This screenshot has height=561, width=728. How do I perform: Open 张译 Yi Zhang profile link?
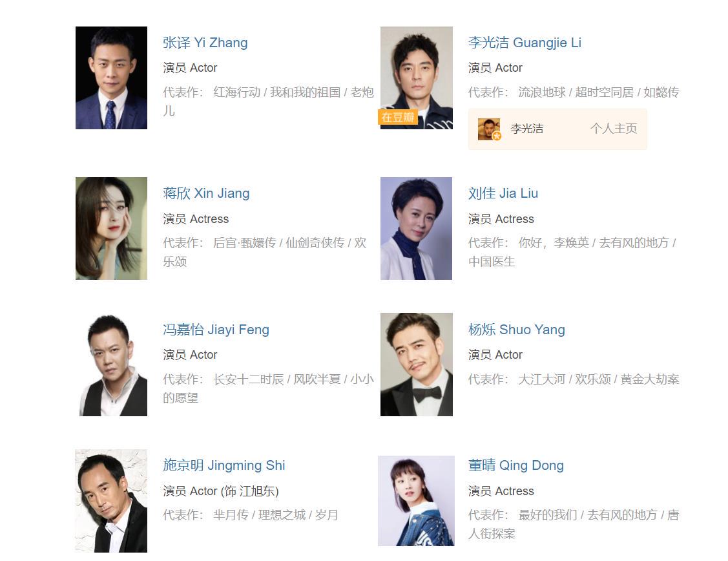click(x=205, y=43)
